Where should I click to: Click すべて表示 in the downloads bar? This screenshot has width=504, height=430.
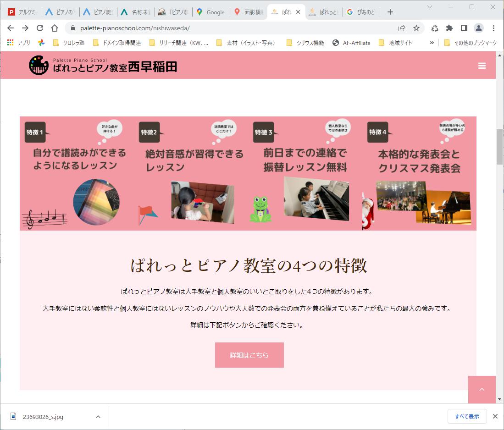(x=467, y=416)
